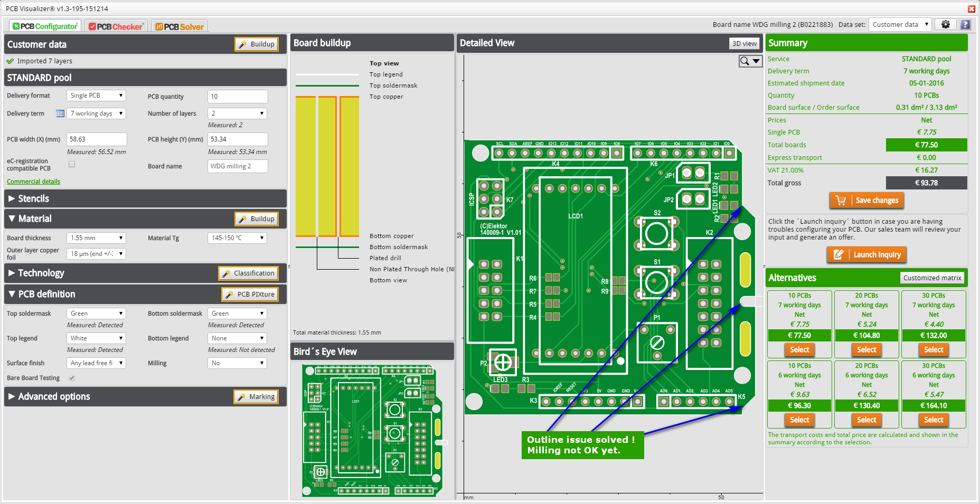
Task: Open Data set Customer data dropdown
Action: click(x=900, y=24)
